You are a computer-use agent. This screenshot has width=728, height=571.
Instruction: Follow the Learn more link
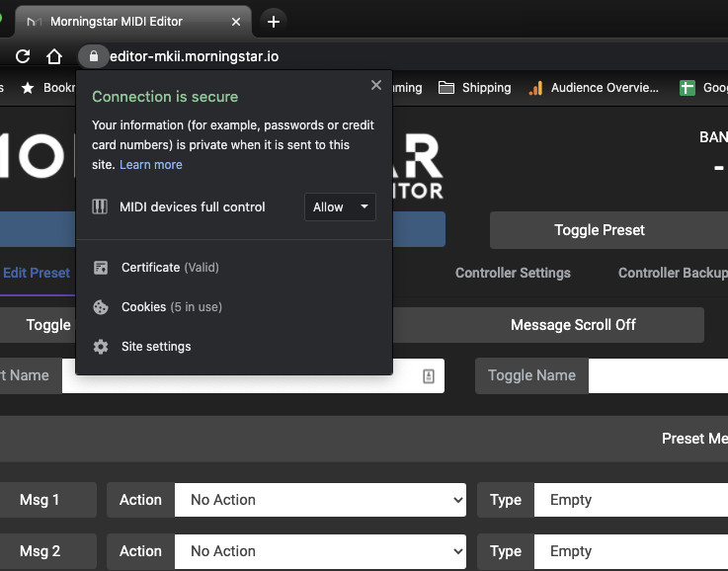click(x=151, y=165)
